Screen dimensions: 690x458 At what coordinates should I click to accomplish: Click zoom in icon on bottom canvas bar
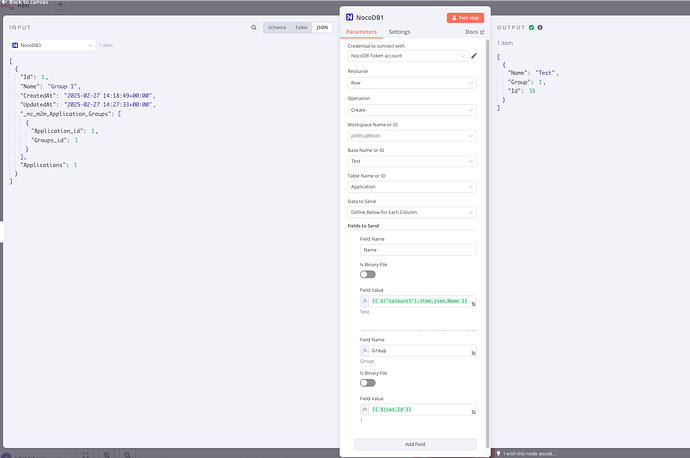pyautogui.click(x=106, y=455)
